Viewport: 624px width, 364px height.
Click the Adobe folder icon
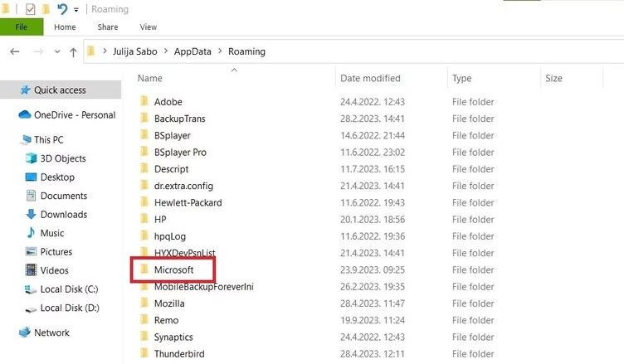pos(144,101)
